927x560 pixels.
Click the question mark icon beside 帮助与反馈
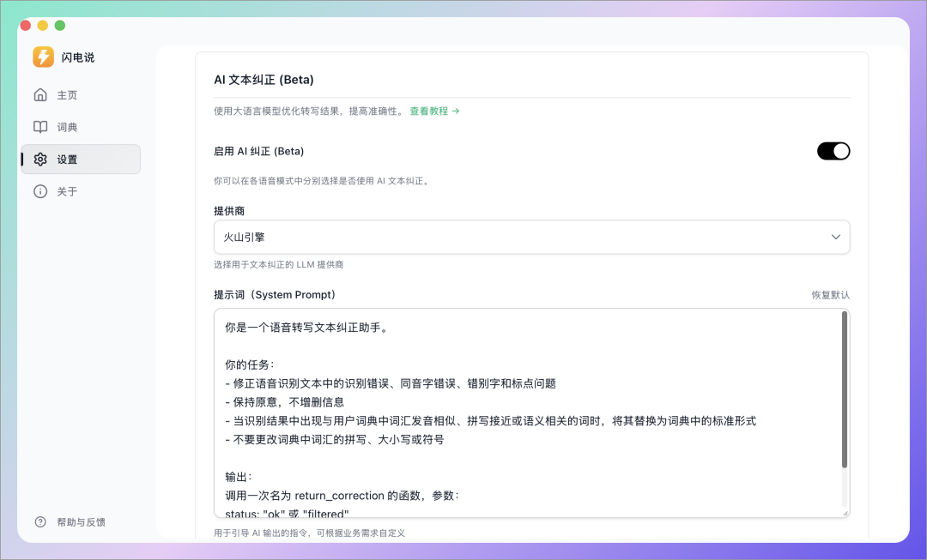click(40, 521)
